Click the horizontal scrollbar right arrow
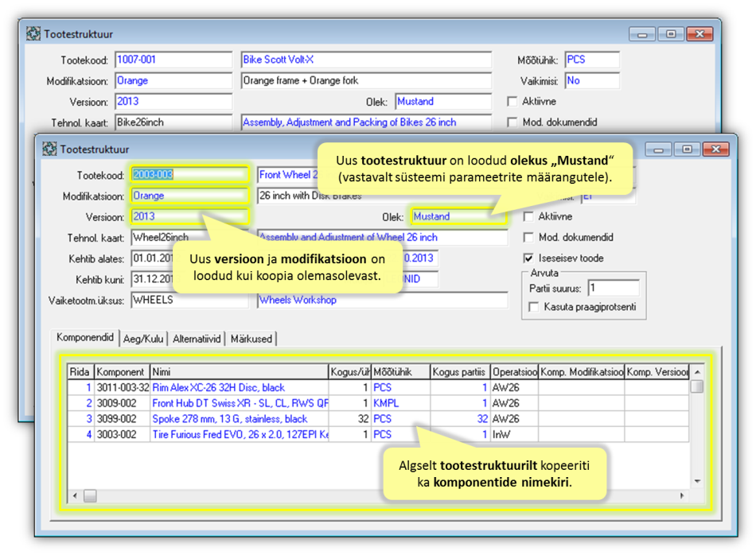The width and height of the screenshot is (756, 555). pyautogui.click(x=682, y=495)
